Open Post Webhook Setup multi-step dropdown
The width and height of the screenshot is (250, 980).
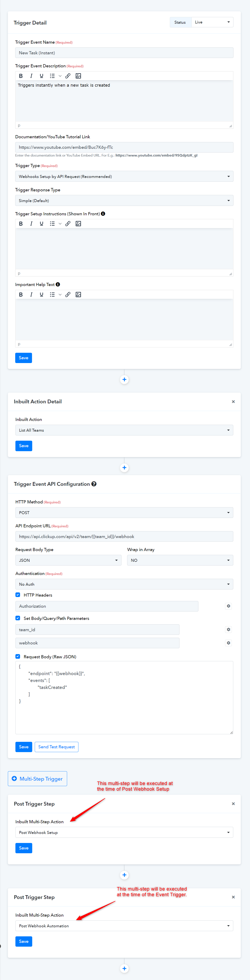click(124, 832)
